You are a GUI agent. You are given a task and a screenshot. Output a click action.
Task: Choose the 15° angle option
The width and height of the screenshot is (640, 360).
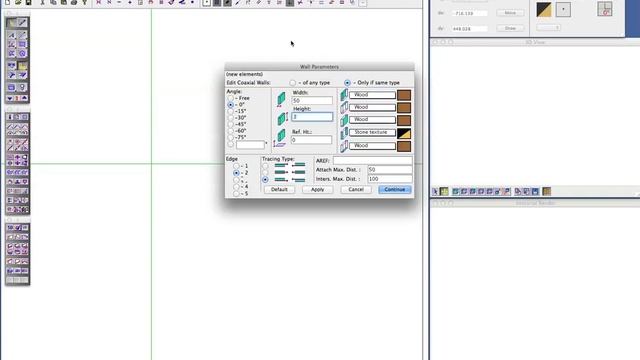pyautogui.click(x=231, y=111)
